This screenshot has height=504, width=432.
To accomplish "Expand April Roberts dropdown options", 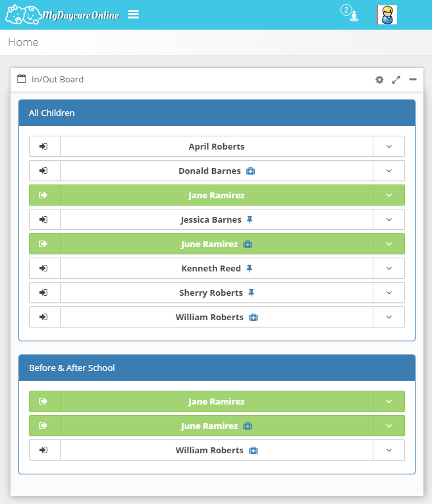I will point(389,146).
